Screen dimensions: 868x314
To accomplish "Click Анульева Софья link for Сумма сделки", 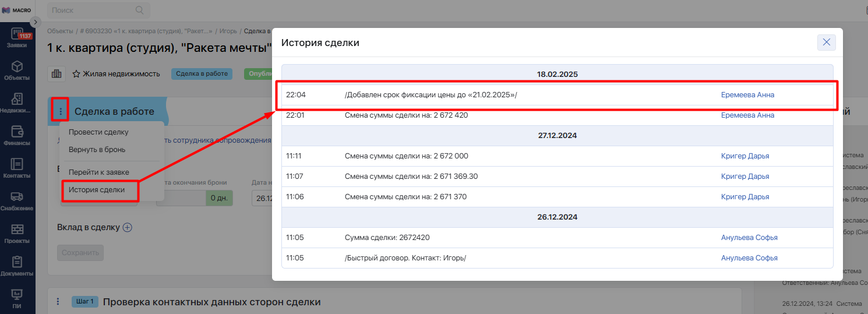I will pos(749,238).
